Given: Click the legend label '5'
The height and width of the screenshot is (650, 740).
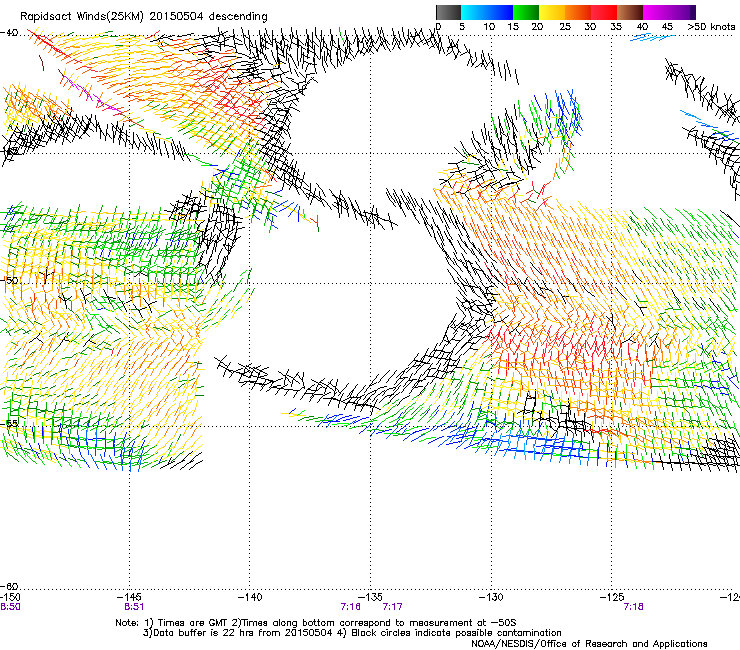Looking at the screenshot, I should pyautogui.click(x=462, y=26).
